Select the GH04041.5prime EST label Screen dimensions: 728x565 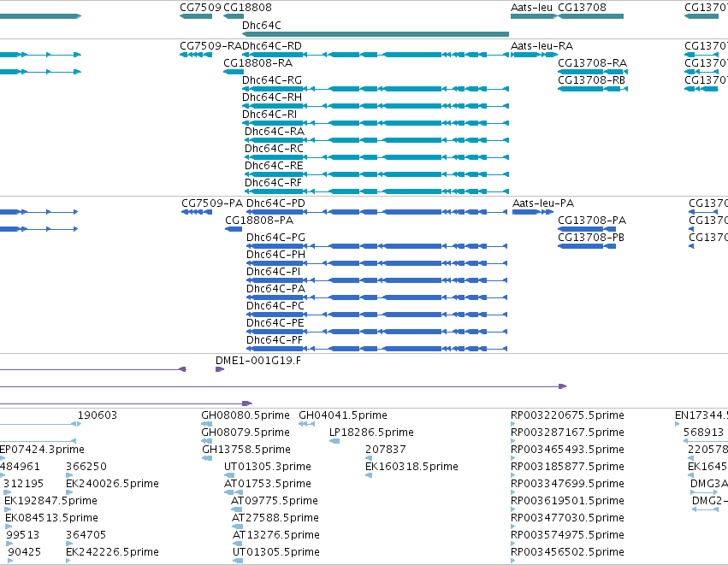click(x=343, y=415)
